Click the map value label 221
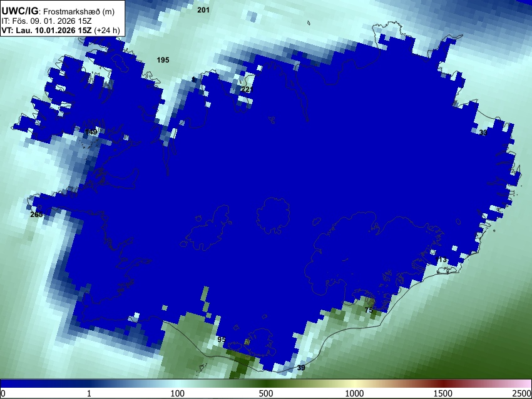Screen dimensions: 532x399 pyautogui.click(x=247, y=89)
